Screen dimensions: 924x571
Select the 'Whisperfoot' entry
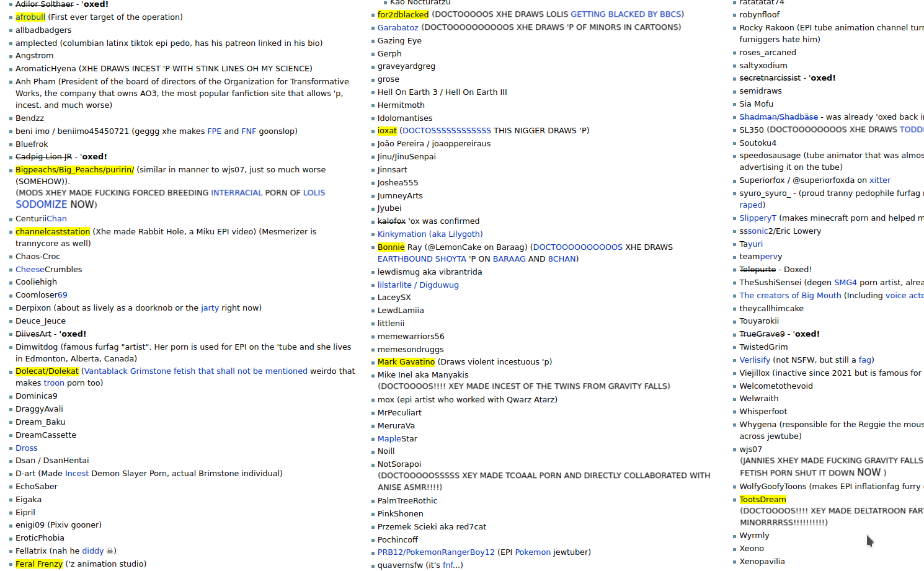point(763,411)
